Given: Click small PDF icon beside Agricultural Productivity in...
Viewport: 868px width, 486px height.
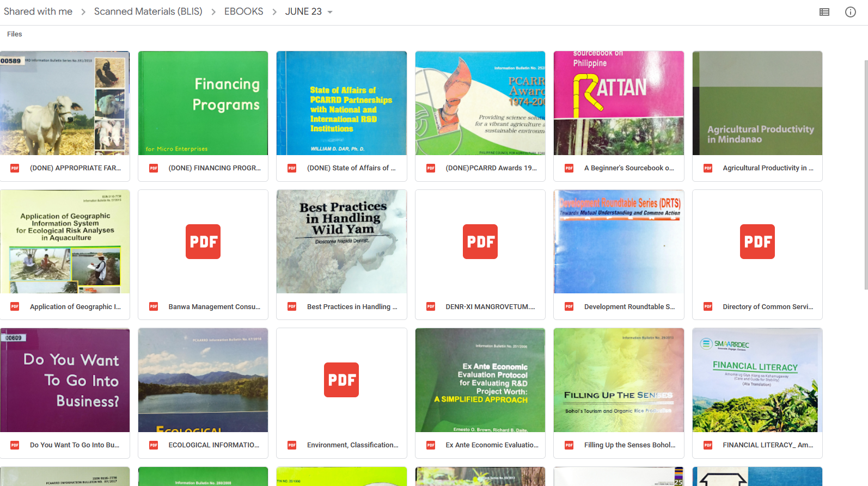Looking at the screenshot, I should click(x=708, y=168).
